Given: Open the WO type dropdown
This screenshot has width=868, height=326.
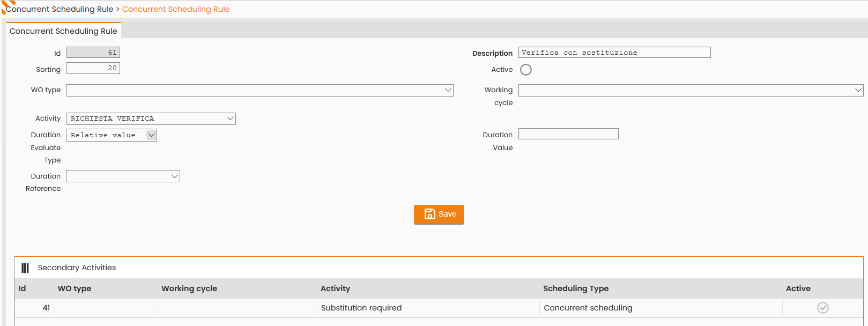Looking at the screenshot, I should point(260,90).
